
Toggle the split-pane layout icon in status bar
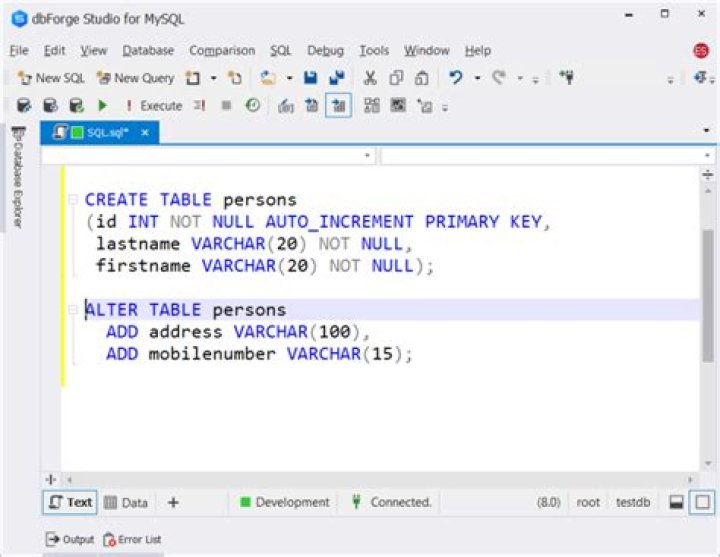pos(676,502)
